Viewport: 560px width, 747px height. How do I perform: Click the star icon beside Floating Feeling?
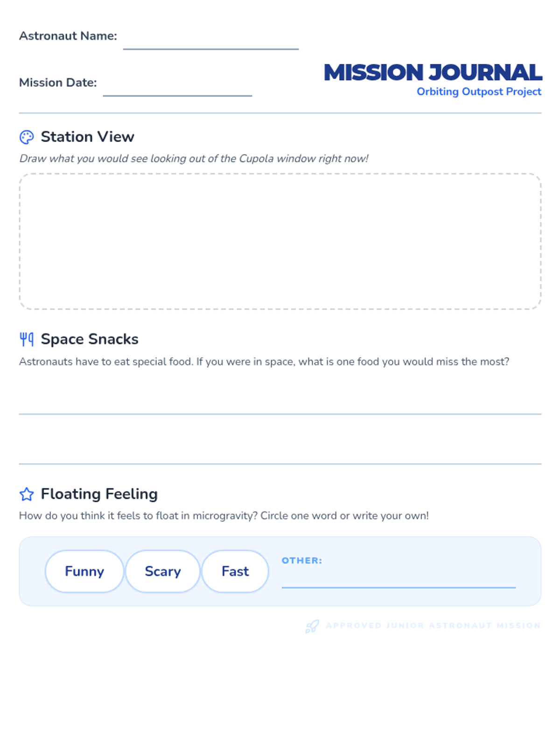(x=27, y=494)
